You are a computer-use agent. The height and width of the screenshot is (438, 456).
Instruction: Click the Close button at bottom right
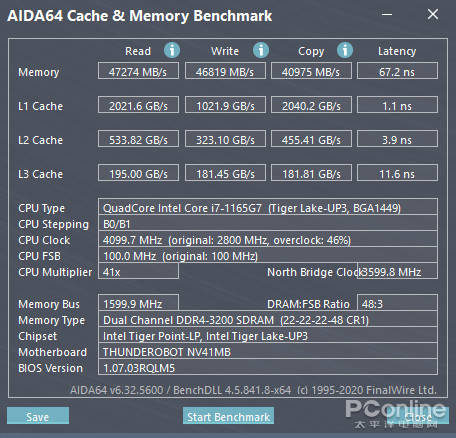(418, 416)
